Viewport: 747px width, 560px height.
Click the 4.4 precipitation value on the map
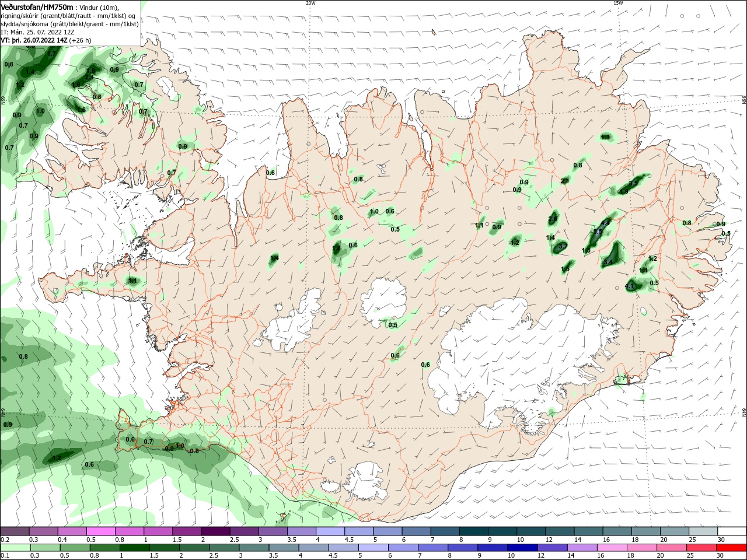[605, 223]
